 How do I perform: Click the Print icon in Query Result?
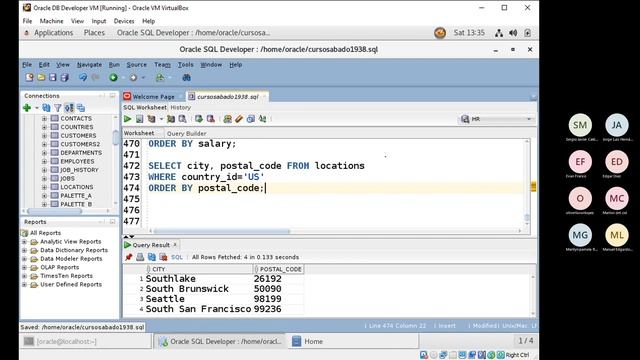(x=140, y=257)
